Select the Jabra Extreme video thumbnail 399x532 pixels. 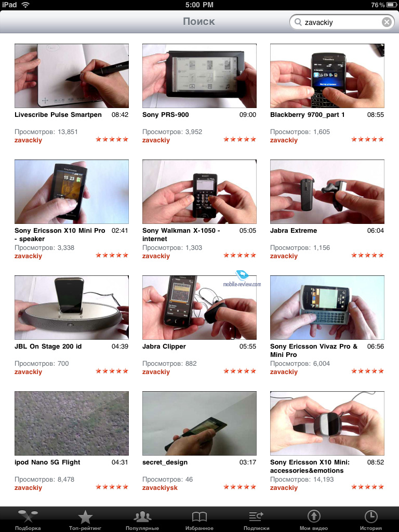coord(327,192)
